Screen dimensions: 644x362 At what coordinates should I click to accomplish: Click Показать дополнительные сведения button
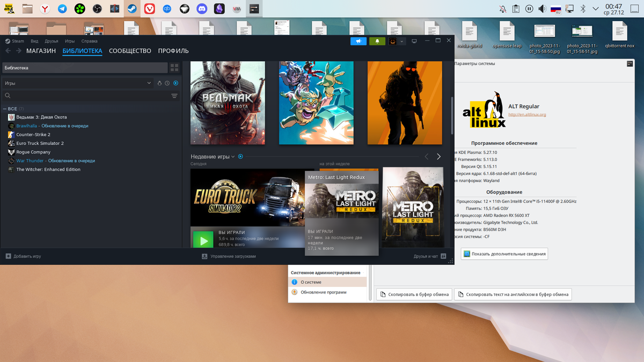(x=504, y=254)
